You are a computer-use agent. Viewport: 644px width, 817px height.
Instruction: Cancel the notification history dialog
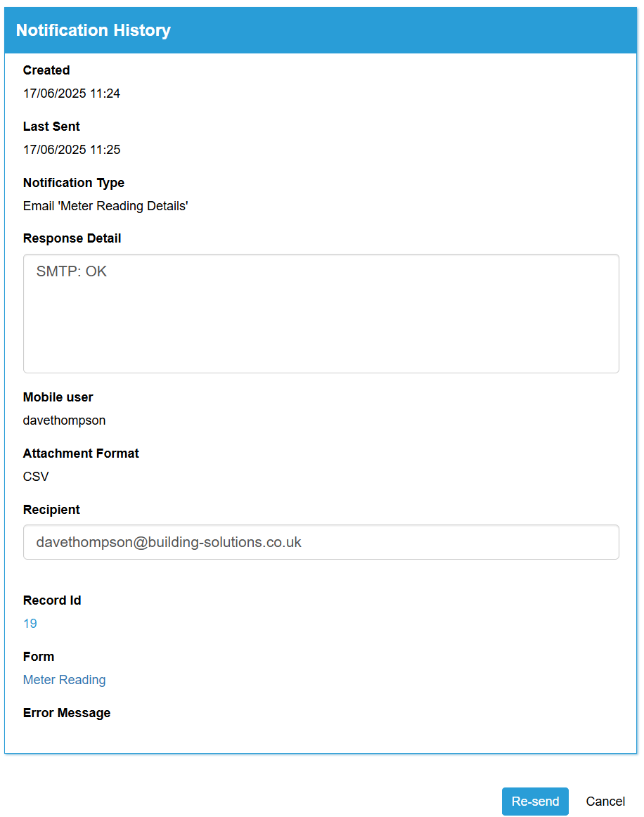click(x=605, y=801)
